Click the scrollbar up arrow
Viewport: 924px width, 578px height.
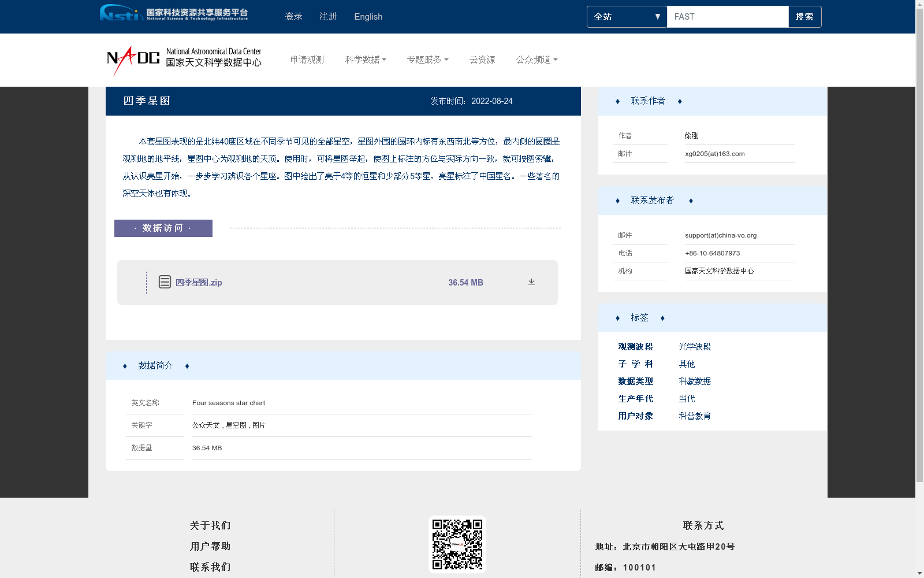pos(919,4)
